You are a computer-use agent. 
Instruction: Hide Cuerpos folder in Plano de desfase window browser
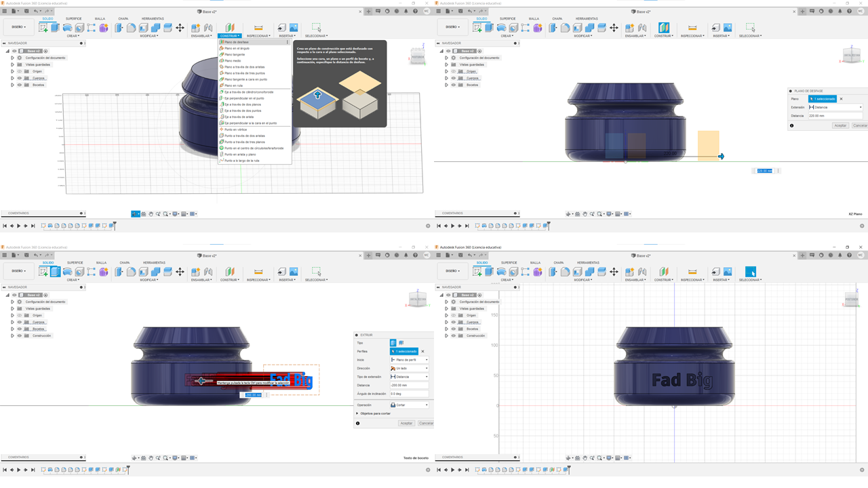453,78
